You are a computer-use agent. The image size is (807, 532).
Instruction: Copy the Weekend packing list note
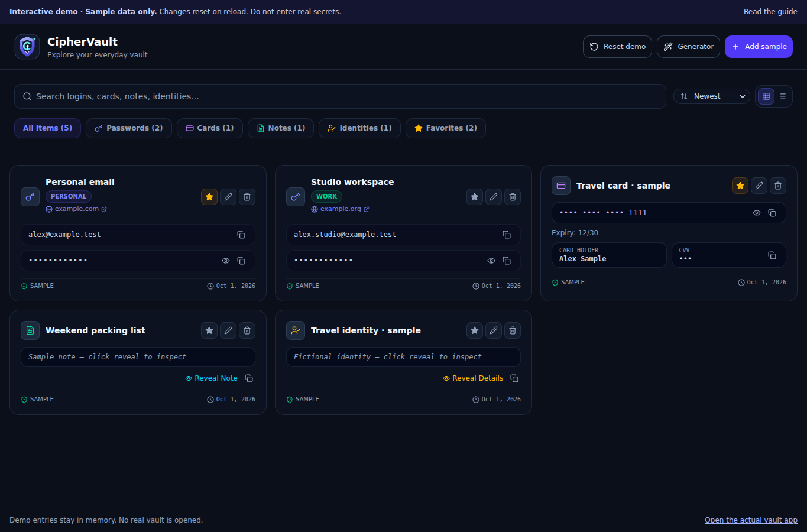tap(249, 378)
